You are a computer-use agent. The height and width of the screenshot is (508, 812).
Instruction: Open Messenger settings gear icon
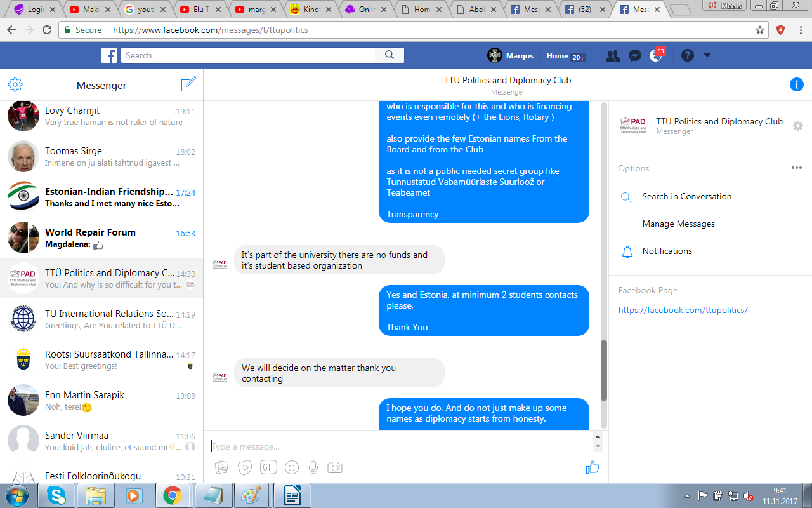(x=15, y=84)
